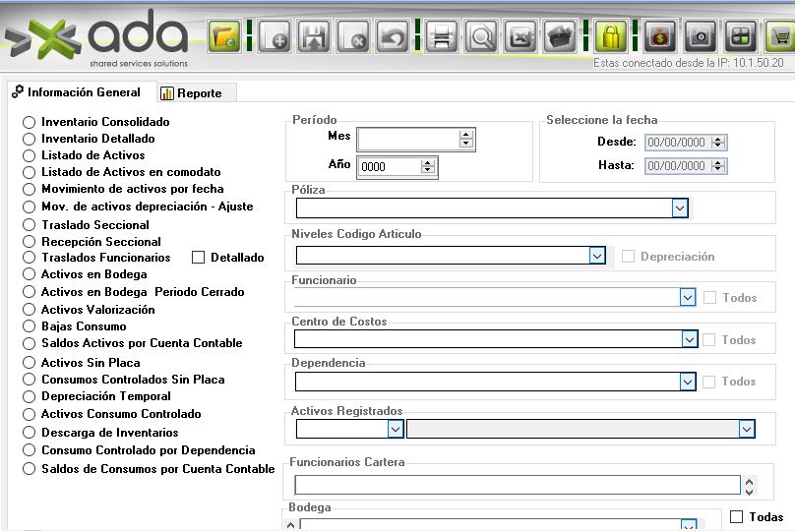Image resolution: width=795 pixels, height=532 pixels.
Task: Select Depreciación Temporal radio option
Action: coord(29,396)
